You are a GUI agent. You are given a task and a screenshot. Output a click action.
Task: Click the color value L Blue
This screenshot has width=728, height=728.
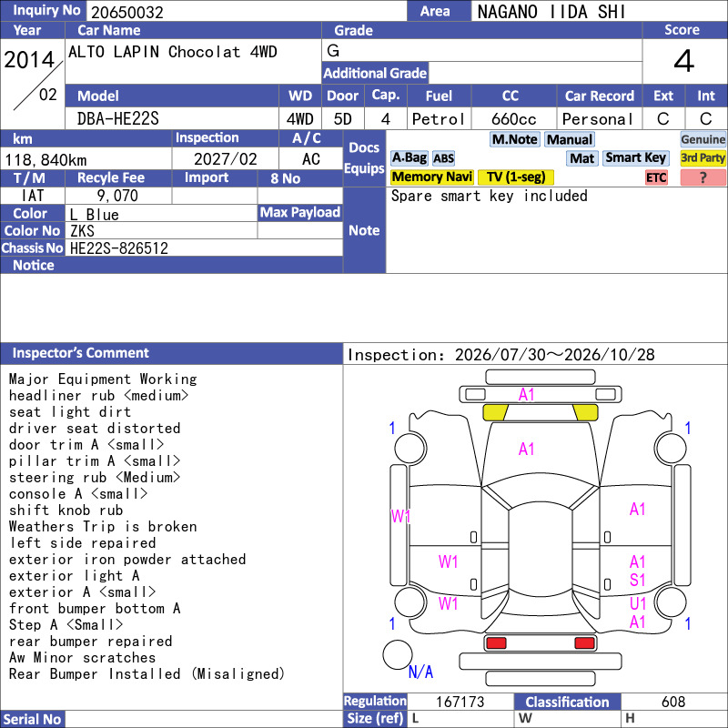[x=95, y=215]
